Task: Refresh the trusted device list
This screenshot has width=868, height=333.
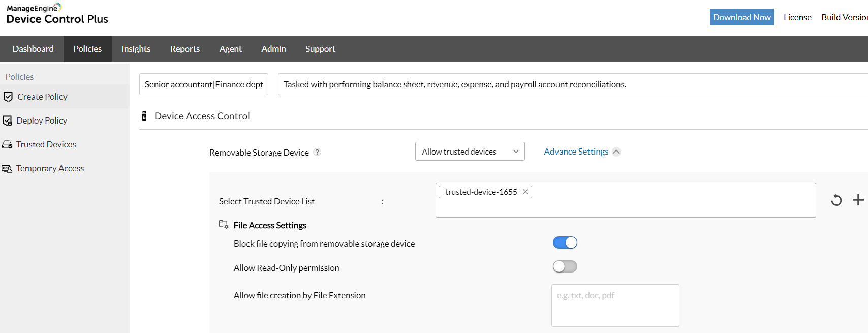Action: point(836,200)
